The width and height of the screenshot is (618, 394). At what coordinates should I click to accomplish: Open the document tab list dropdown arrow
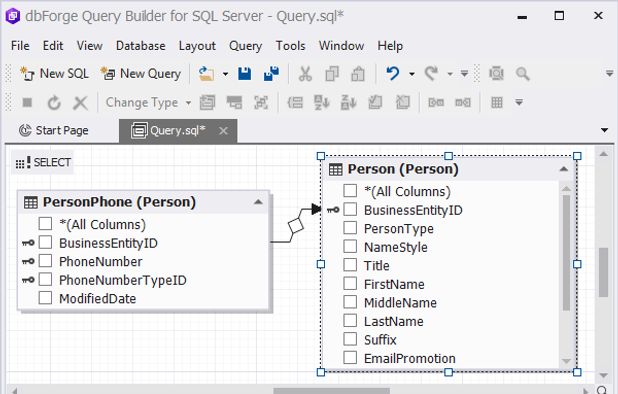click(x=604, y=130)
